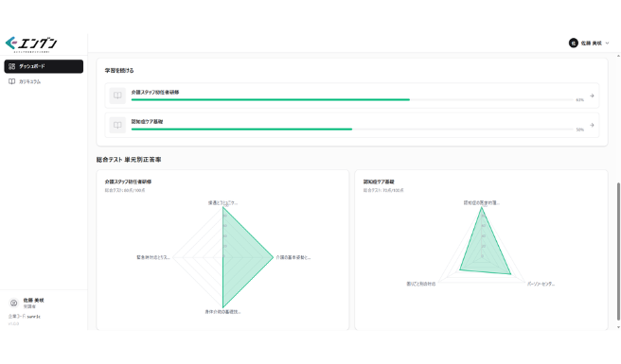Click the 50% progress label
Image resolution: width=621 pixels, height=364 pixels.
579,130
